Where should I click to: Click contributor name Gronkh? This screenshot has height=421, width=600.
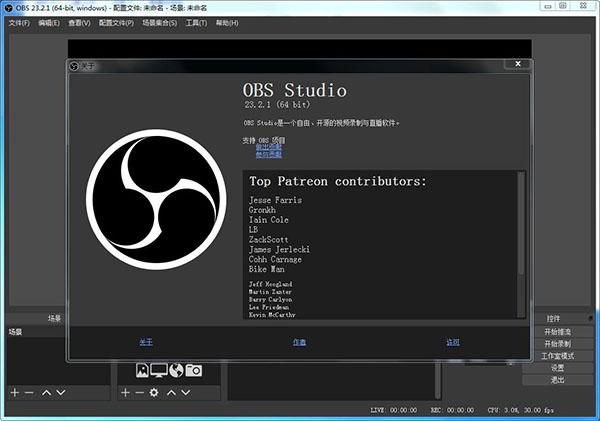click(262, 210)
